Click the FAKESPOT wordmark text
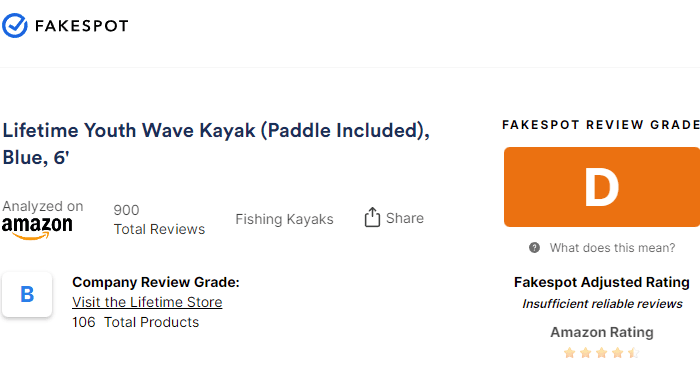Image resolution: width=700 pixels, height=365 pixels. pyautogui.click(x=82, y=26)
